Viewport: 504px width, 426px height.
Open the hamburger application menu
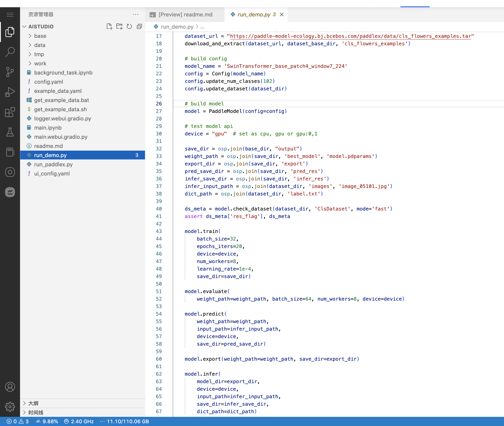point(10,14)
